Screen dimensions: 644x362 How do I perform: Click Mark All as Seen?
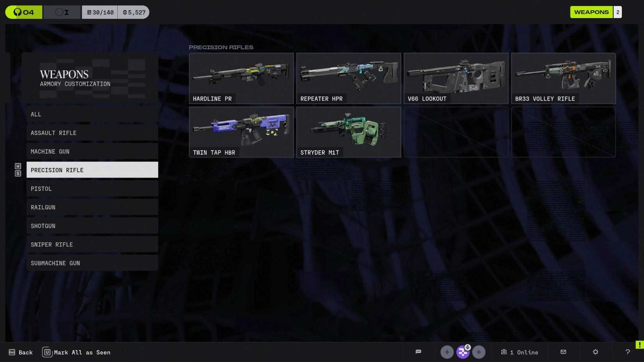[76, 352]
